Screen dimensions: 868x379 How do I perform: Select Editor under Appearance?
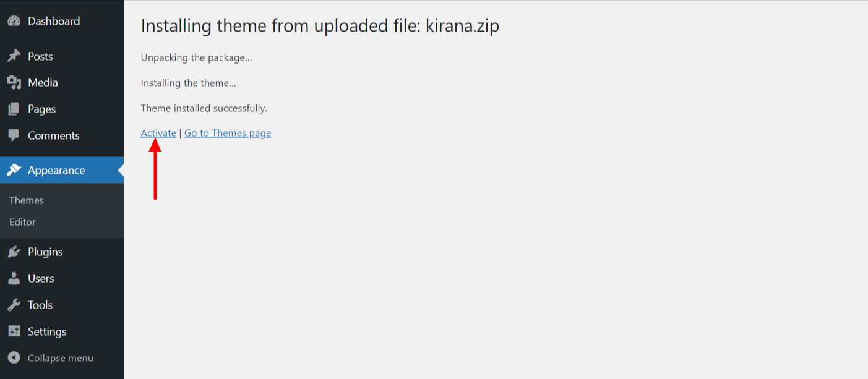point(22,221)
